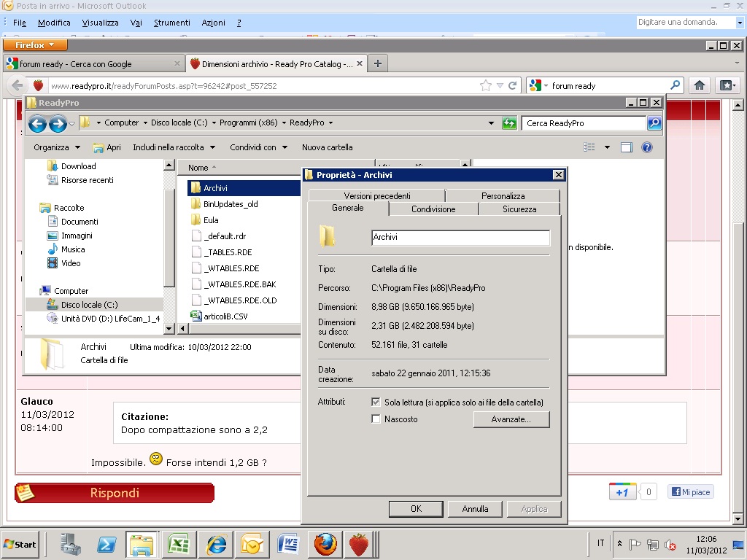Change Explorer view mode icon
The image size is (747, 560).
(x=589, y=147)
